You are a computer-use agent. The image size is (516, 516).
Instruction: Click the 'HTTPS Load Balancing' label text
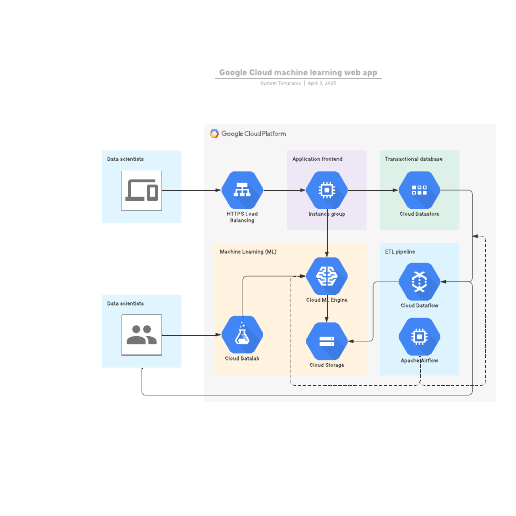tap(242, 217)
